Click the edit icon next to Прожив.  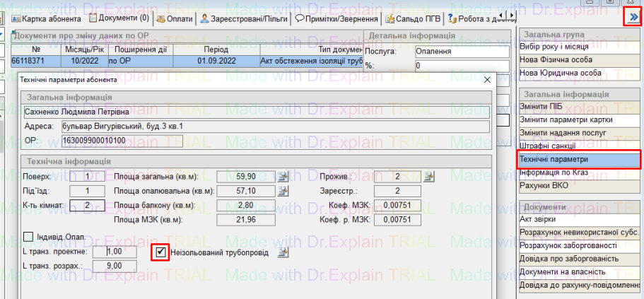coord(428,176)
